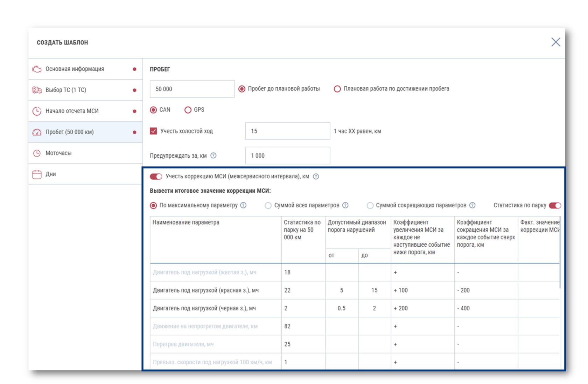Viewport: 588px width, 384px height.
Task: Click 'Перегрев двигателя, мч' row name
Action: pyautogui.click(x=183, y=344)
